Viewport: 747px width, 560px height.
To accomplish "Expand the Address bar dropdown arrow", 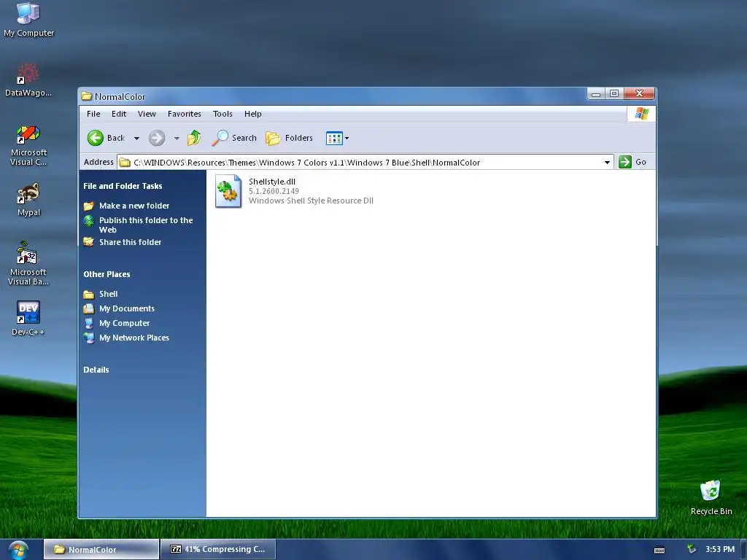I will (x=608, y=163).
